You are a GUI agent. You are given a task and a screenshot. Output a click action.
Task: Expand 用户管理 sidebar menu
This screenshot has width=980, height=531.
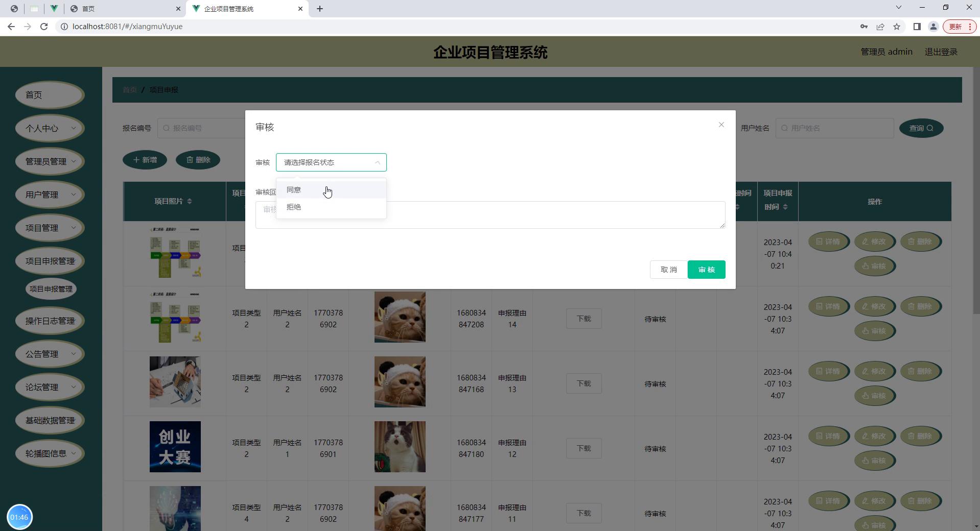(50, 195)
